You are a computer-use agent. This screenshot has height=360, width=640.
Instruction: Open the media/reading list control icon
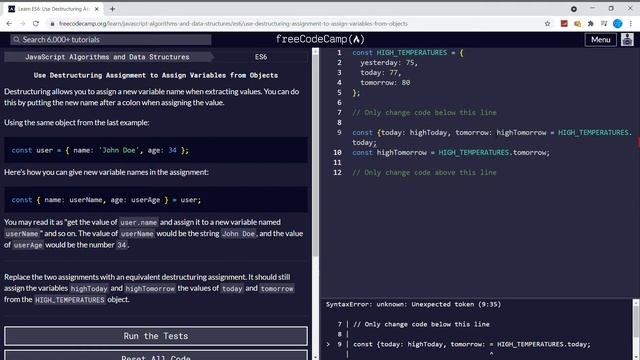(604, 24)
